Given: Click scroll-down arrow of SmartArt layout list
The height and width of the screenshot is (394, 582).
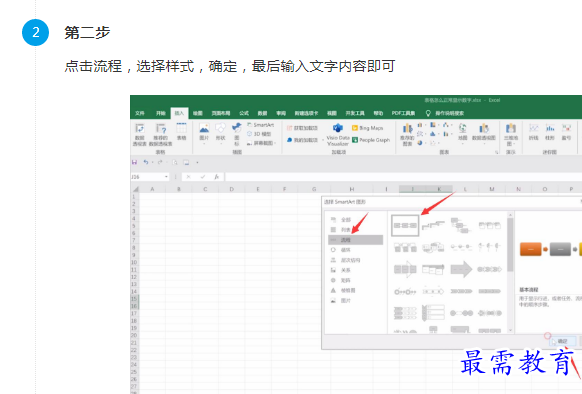Looking at the screenshot, I should click(x=510, y=330).
